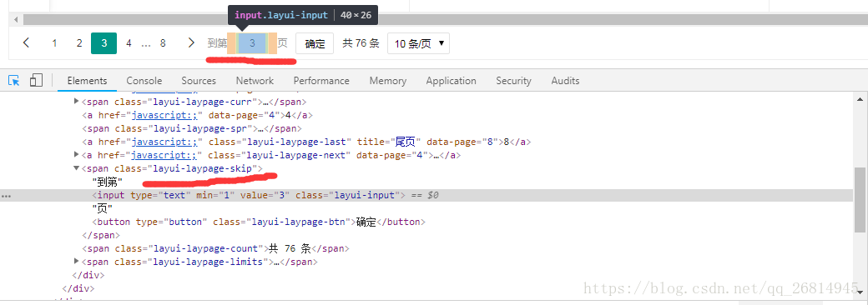Select page 1 in pagination
The height and width of the screenshot is (305, 868).
pyautogui.click(x=54, y=43)
